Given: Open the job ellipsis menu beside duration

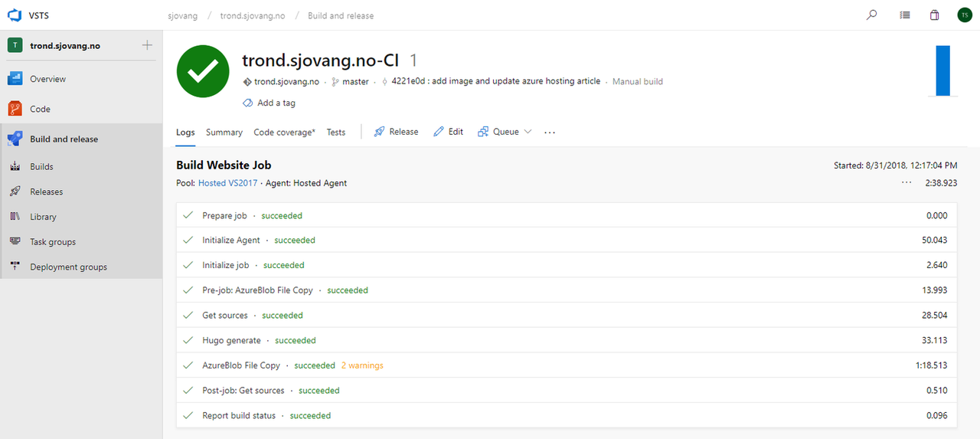Looking at the screenshot, I should [906, 183].
